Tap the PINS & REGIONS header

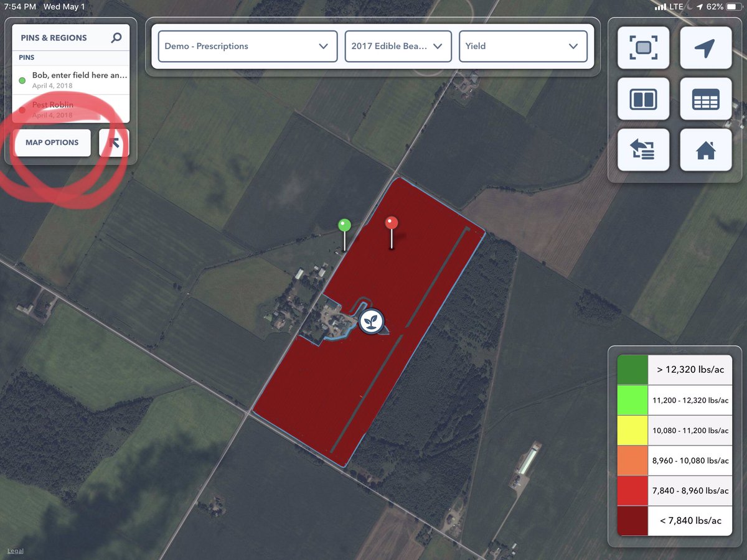pyautogui.click(x=54, y=38)
